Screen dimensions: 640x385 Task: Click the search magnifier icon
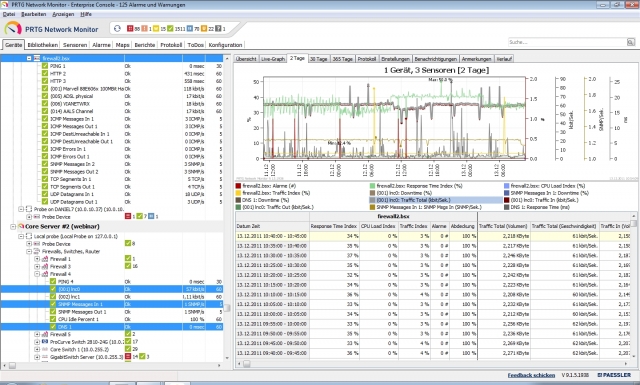tap(631, 42)
